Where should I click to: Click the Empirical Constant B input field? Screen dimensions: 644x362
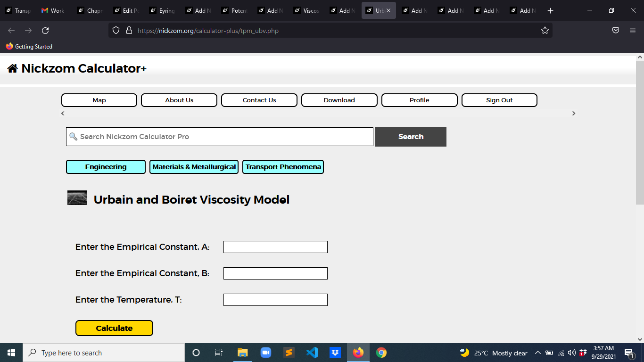[275, 273]
